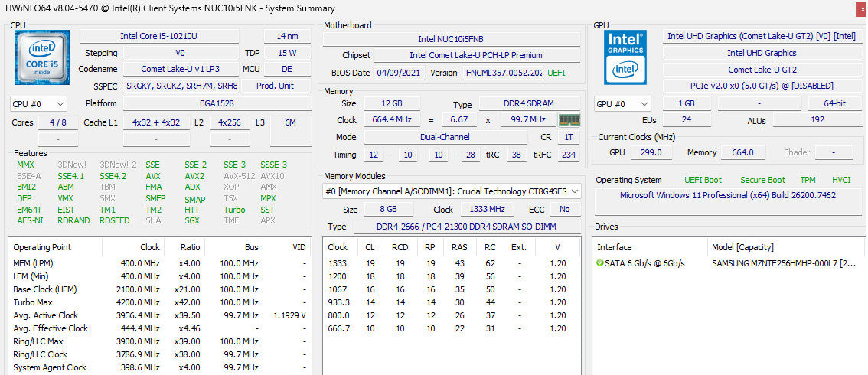Click the AVX2 feature label
The image size is (868, 375).
point(194,176)
